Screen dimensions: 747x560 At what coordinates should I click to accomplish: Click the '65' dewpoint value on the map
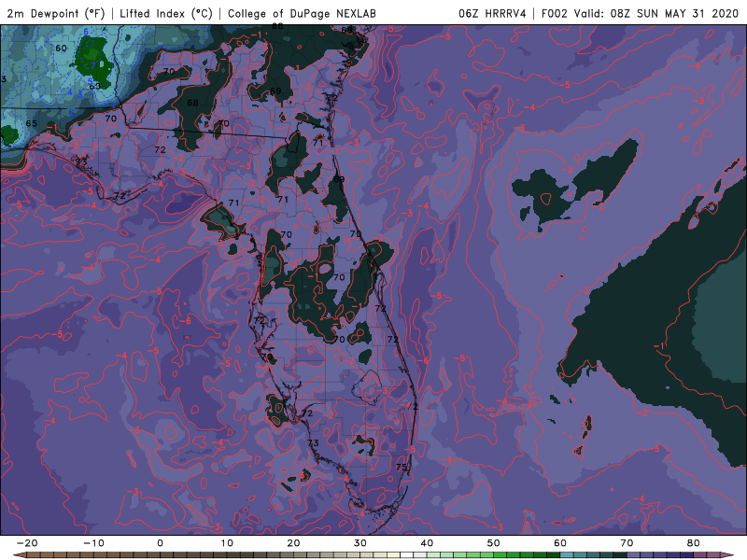pos(31,123)
